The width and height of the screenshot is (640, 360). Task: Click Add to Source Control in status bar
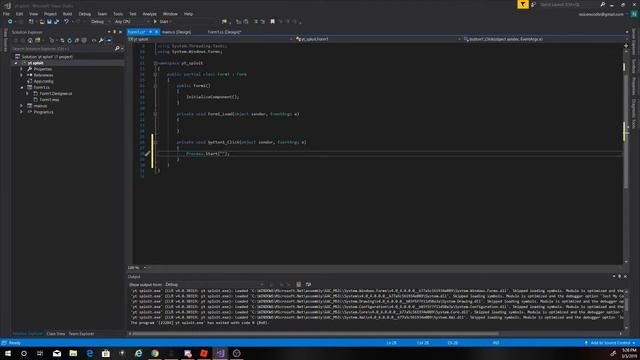point(609,343)
